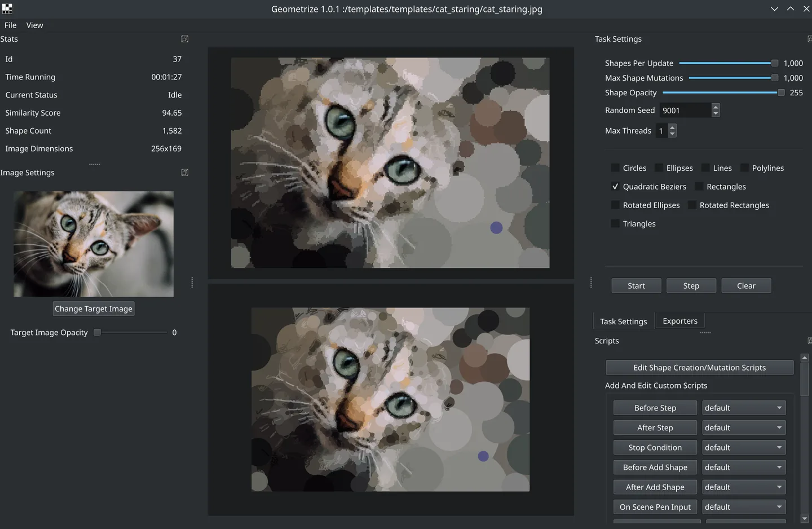Check the Rotated Rectangles option

click(692, 205)
